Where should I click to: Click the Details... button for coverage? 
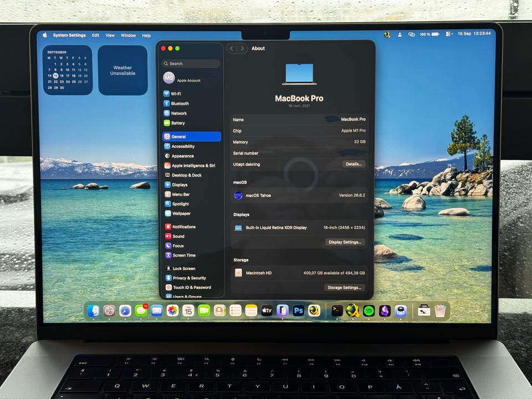354,164
